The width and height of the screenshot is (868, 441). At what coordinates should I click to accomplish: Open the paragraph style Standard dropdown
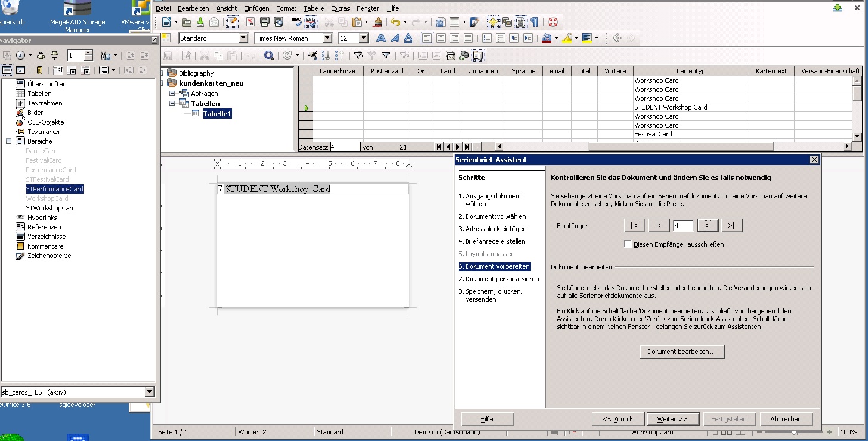(x=243, y=38)
